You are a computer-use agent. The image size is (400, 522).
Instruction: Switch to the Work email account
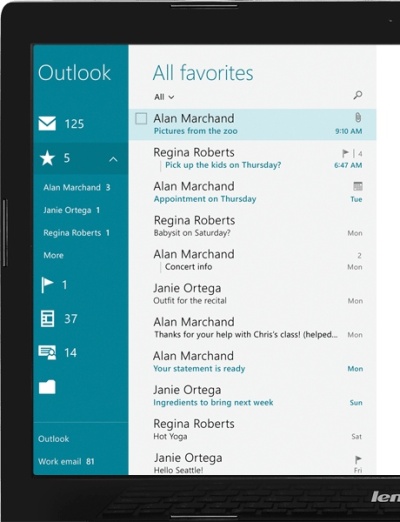[66, 461]
